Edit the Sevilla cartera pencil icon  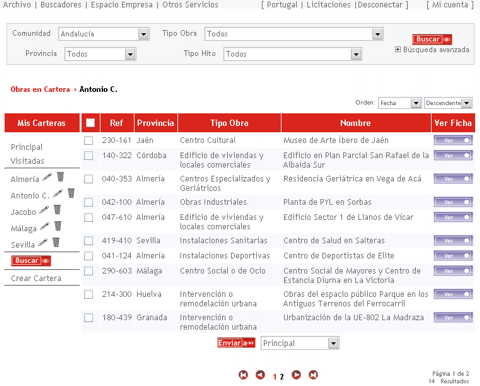tap(43, 242)
